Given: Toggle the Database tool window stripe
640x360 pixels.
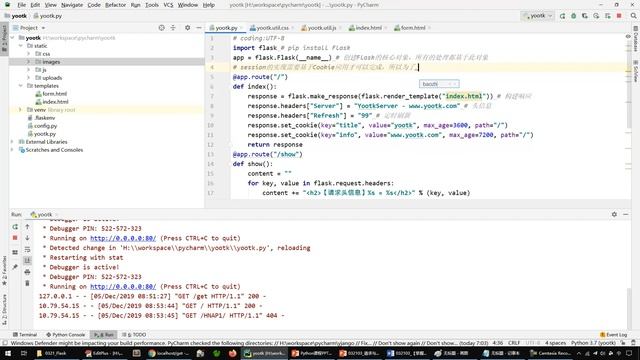Looking at the screenshot, I should 636,39.
